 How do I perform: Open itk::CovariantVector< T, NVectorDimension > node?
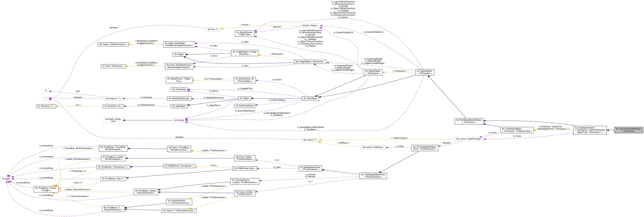point(179,202)
